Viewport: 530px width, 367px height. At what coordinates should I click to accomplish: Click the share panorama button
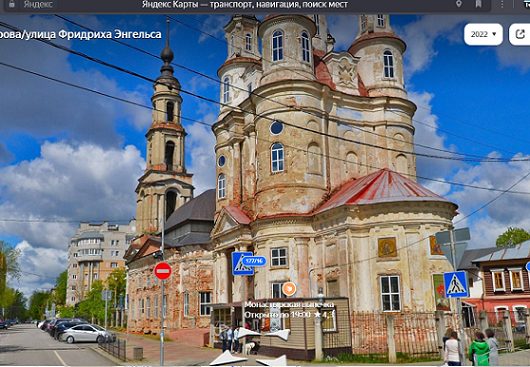[x=520, y=34]
